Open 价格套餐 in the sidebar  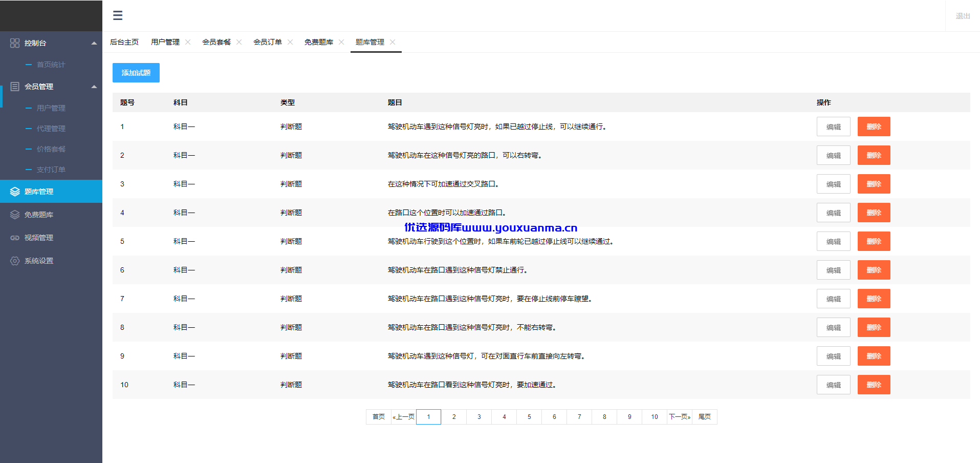tap(51, 149)
